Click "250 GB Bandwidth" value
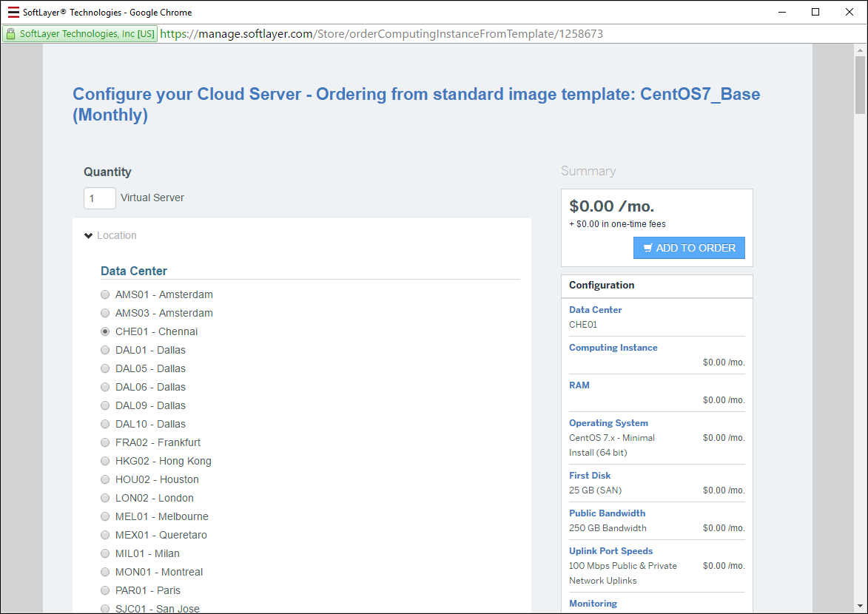The image size is (868, 614). click(608, 527)
